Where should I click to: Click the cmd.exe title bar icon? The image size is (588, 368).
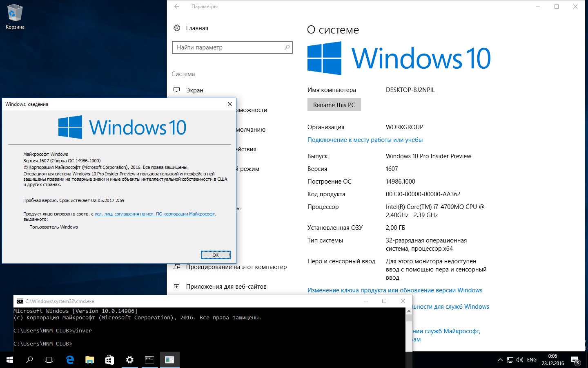(20, 301)
